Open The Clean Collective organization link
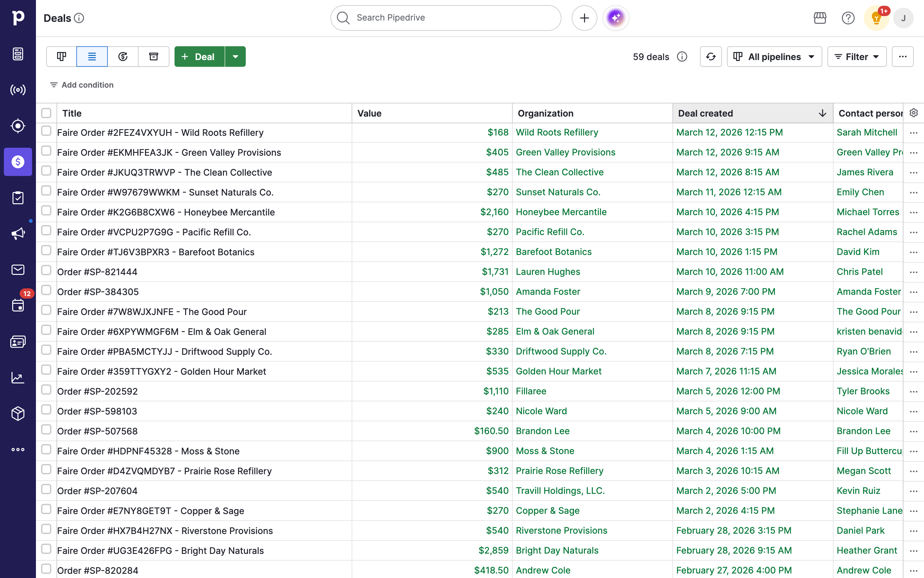 pos(559,172)
